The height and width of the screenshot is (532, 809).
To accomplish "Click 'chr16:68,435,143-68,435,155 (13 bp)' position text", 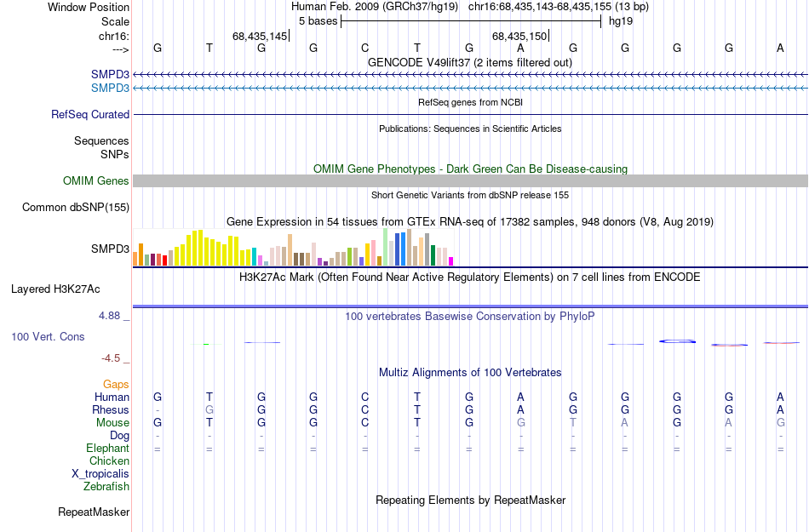I will coord(559,7).
